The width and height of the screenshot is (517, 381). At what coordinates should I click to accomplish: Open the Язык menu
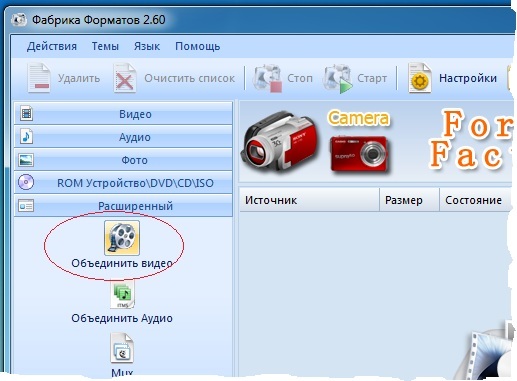coord(147,46)
